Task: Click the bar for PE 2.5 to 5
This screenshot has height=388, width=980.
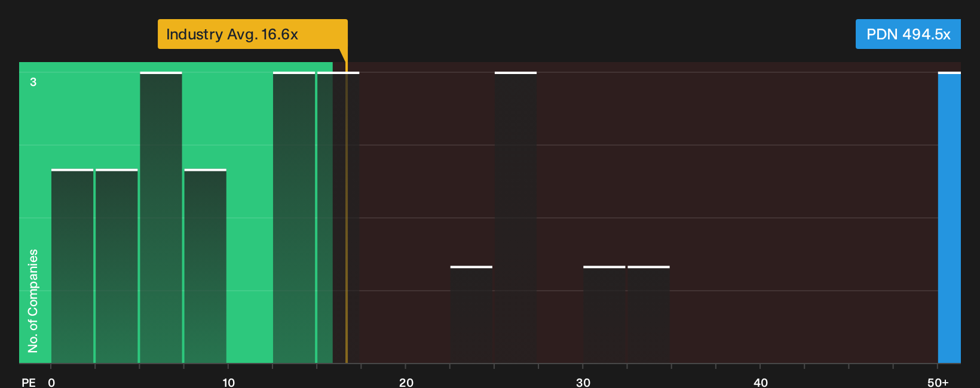Action: 117,266
